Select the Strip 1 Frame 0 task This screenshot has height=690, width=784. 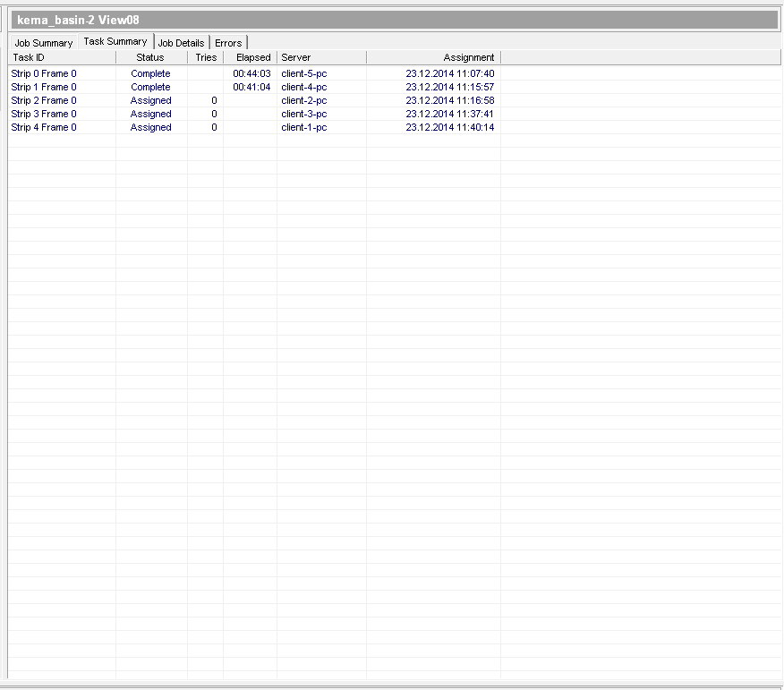point(44,87)
